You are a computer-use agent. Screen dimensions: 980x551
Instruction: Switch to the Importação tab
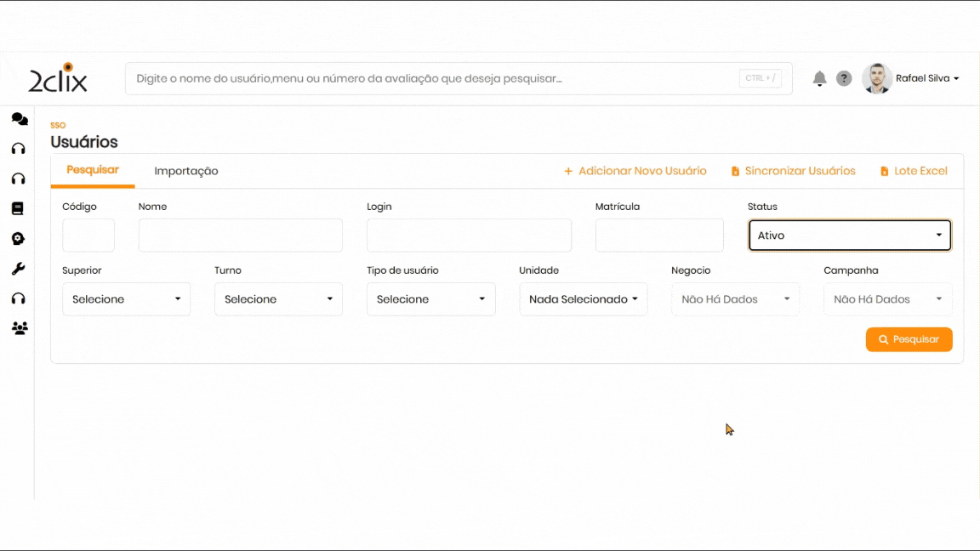pos(186,171)
